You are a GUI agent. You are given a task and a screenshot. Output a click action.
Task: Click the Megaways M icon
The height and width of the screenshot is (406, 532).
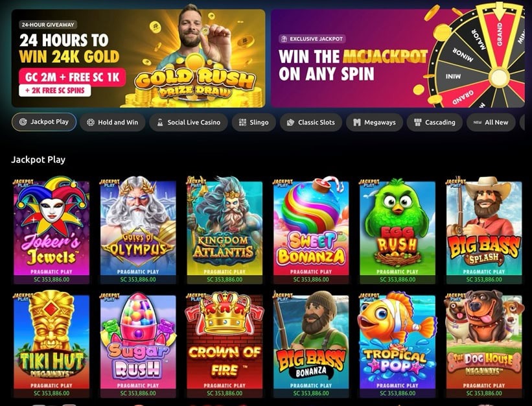(356, 123)
